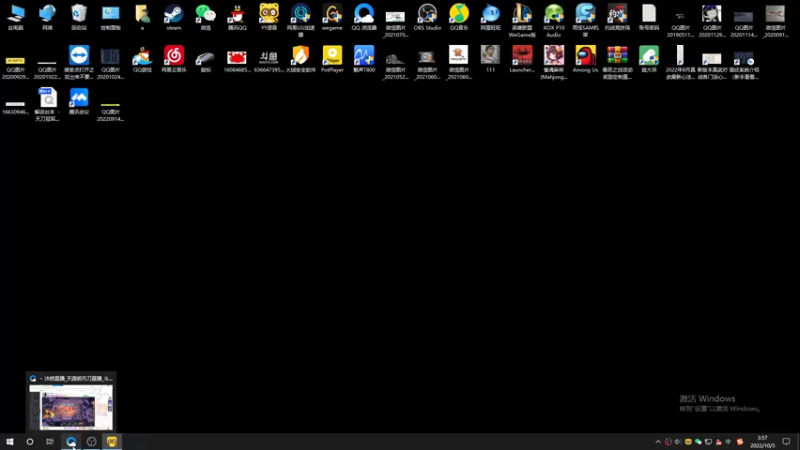
Task: Open the NetEase UU accelerator shortcut
Action: (x=301, y=20)
